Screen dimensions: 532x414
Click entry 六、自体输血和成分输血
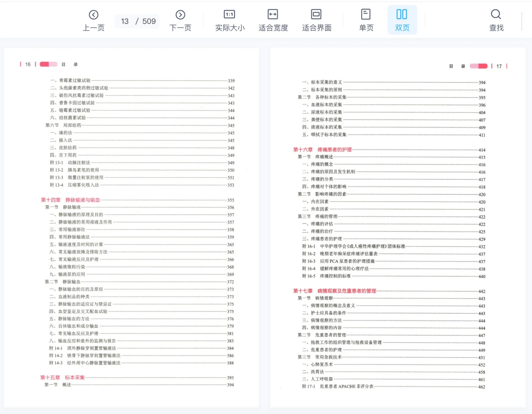pos(74,326)
